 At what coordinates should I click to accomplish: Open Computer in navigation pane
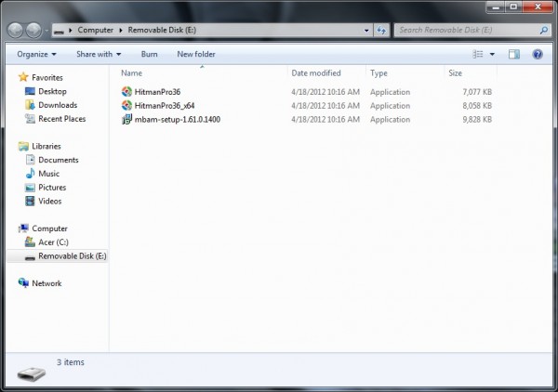(49, 229)
